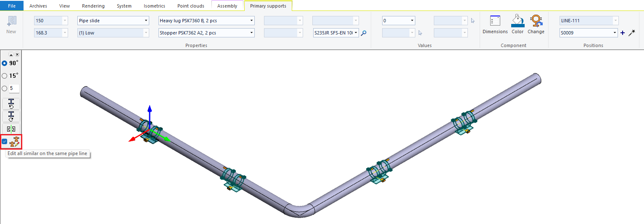The width and height of the screenshot is (644, 224).
Task: Select the 90° angle radio button
Action: click(5, 63)
